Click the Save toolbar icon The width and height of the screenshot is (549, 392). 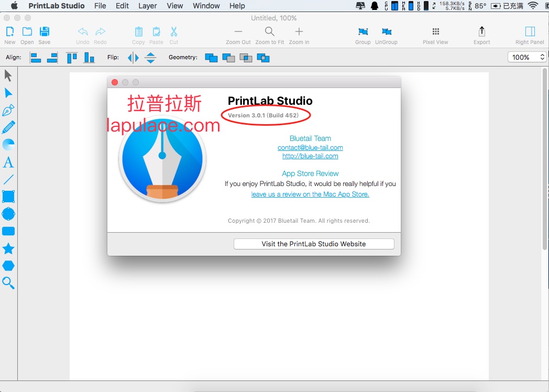coord(45,36)
